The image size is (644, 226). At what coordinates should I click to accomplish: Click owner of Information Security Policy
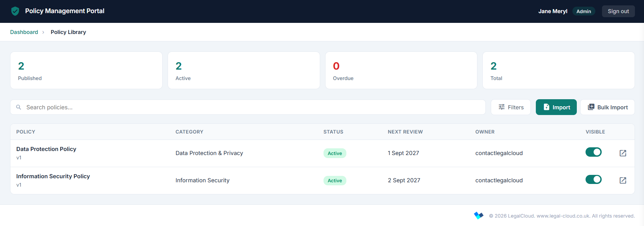[x=499, y=180]
